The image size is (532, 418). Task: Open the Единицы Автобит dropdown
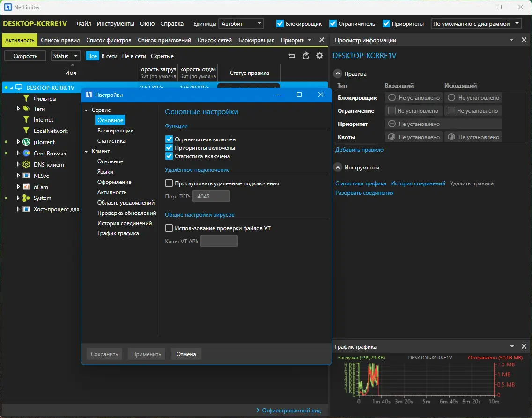(241, 23)
